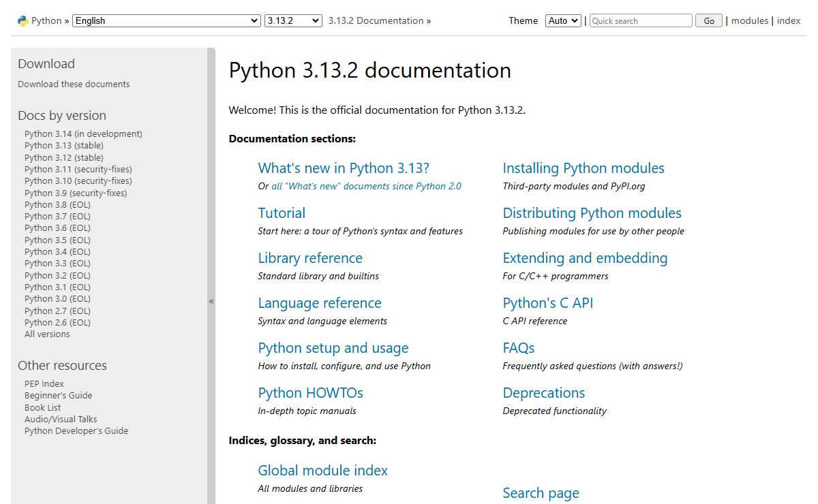Open the Theme Auto dropdown

click(563, 20)
